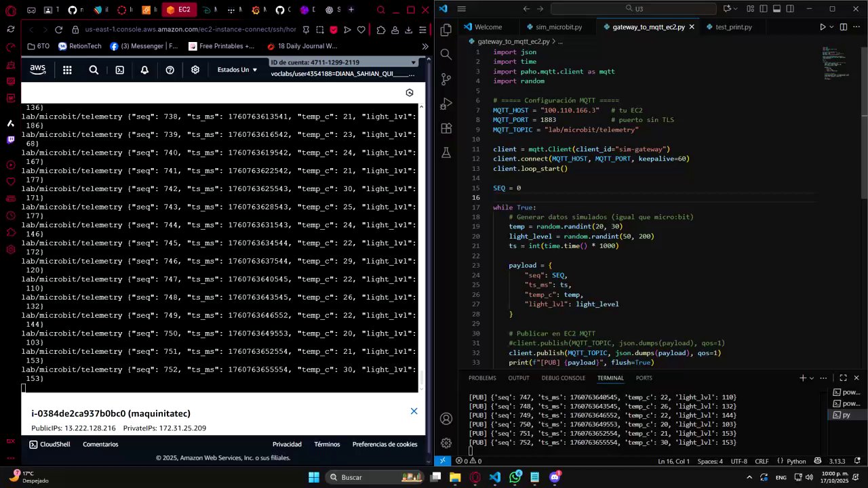Open the VS Code hamburger application menu
Image resolution: width=868 pixels, height=488 pixels.
point(462,9)
